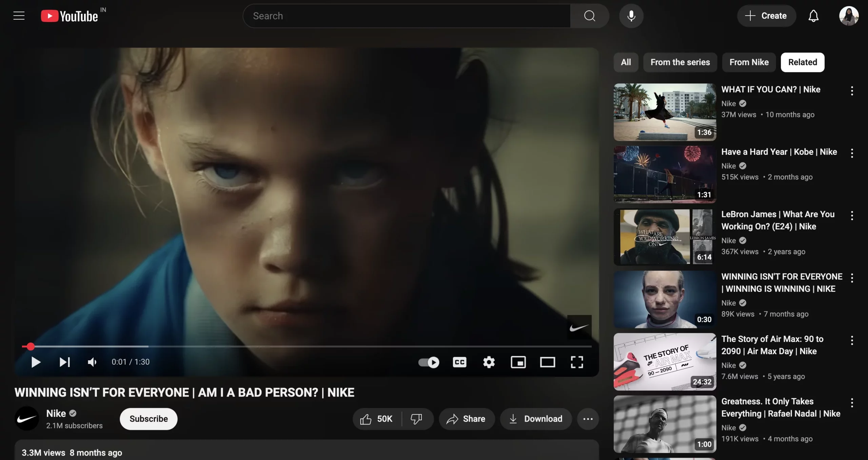Open account avatar menu
The height and width of the screenshot is (460, 868).
849,16
